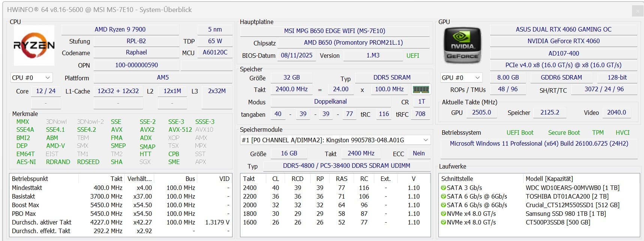Click the AMD Ryzen logo image
The image size is (644, 241).
(x=34, y=45)
